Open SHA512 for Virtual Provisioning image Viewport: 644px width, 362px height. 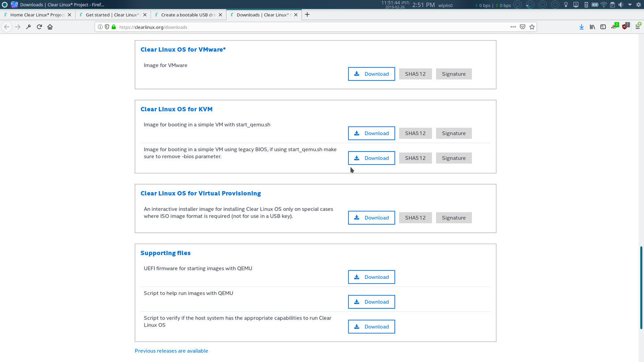point(415,218)
